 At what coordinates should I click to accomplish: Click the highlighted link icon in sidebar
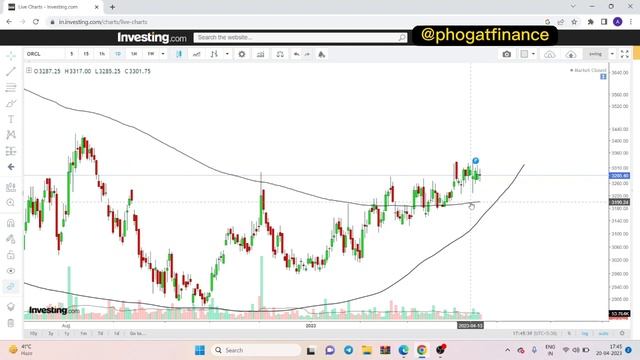11,287
